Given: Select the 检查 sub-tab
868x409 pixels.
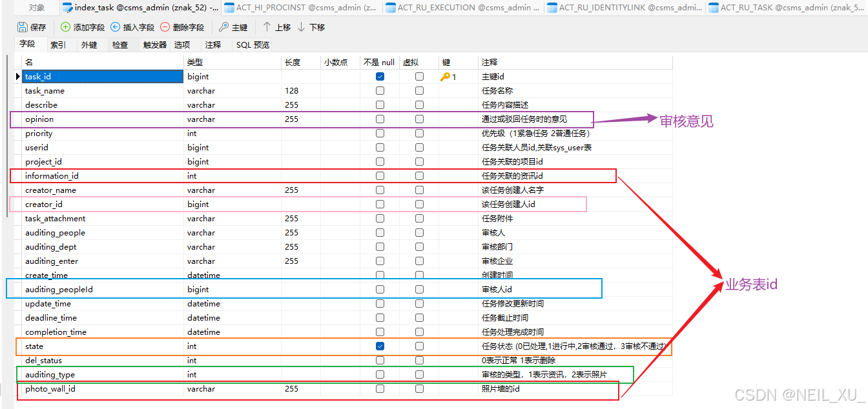Looking at the screenshot, I should coord(120,45).
